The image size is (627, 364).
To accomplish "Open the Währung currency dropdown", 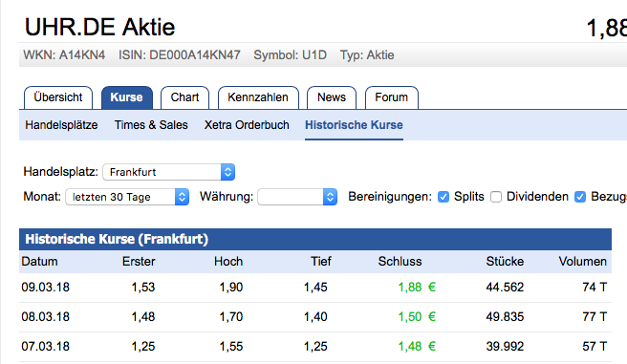I will 297,197.
